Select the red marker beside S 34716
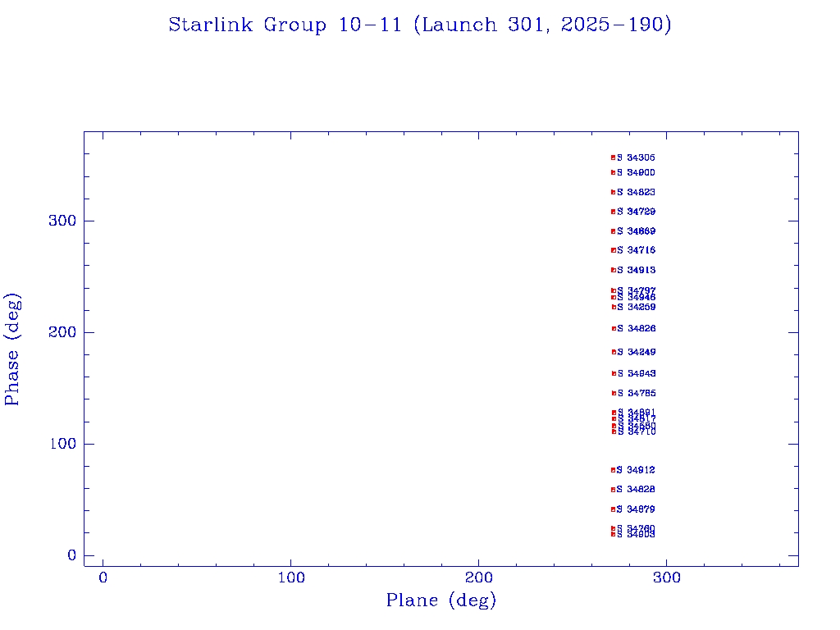Image resolution: width=840 pixels, height=630 pixels. (x=613, y=250)
